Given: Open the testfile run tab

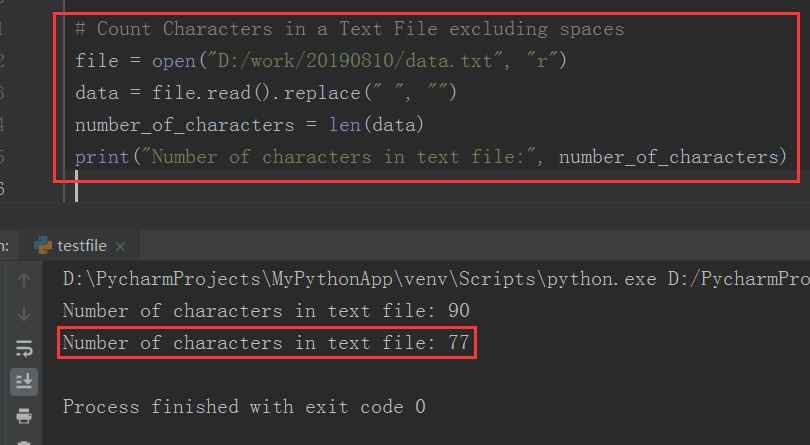Looking at the screenshot, I should (x=80, y=246).
